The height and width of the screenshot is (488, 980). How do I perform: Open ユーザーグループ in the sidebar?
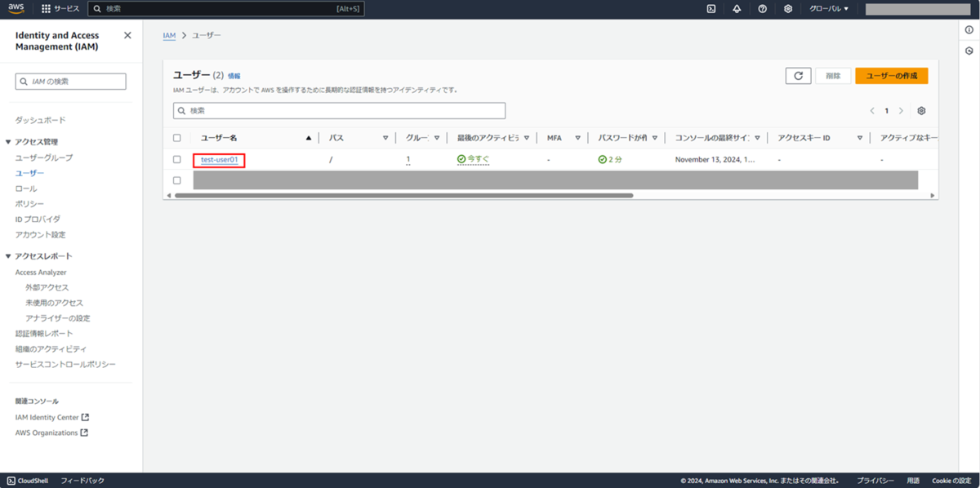click(44, 157)
